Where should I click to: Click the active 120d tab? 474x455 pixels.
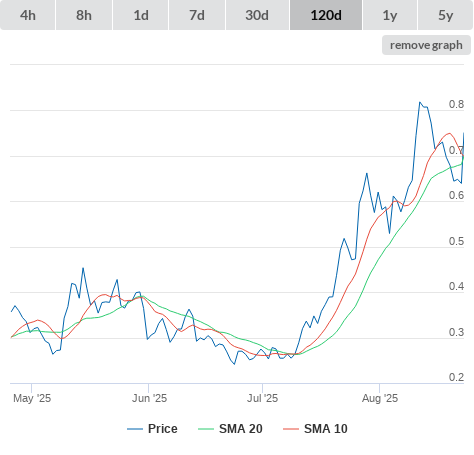point(326,15)
